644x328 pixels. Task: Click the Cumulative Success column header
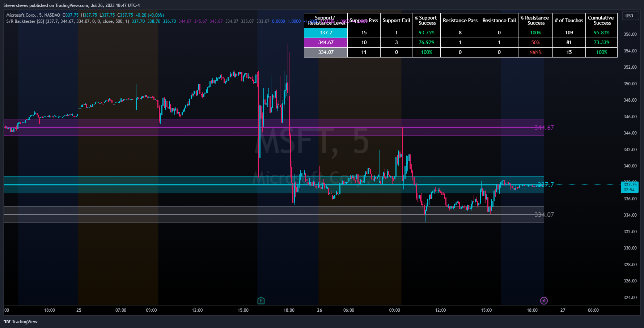pos(602,21)
